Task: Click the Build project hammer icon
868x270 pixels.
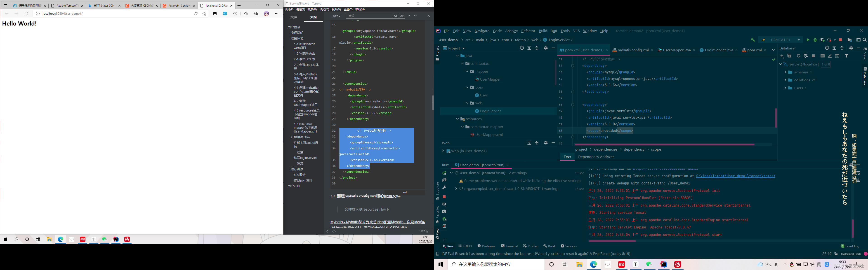Action: click(x=752, y=40)
